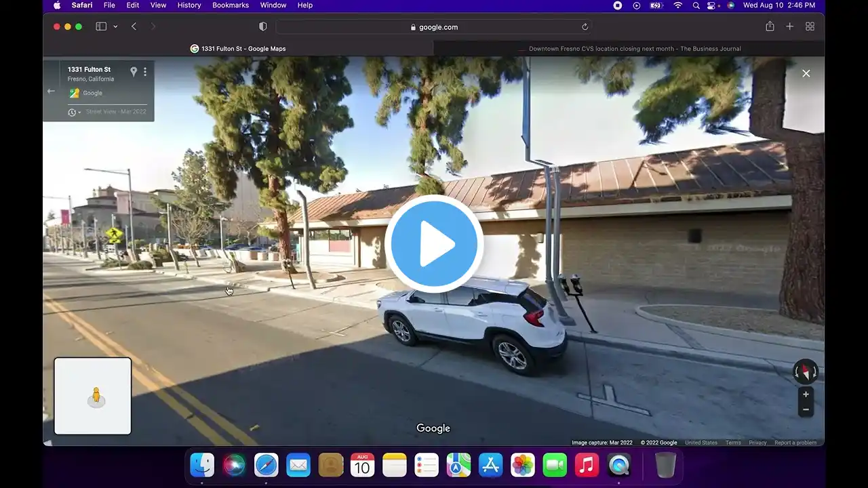Click the large blue play button
Screen dimensions: 868x488
point(434,244)
